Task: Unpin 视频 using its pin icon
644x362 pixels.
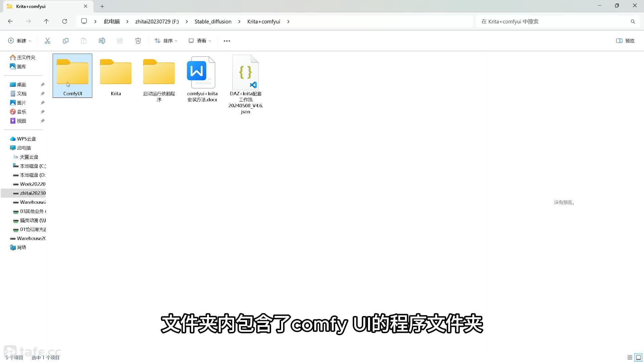Action: tap(43, 121)
